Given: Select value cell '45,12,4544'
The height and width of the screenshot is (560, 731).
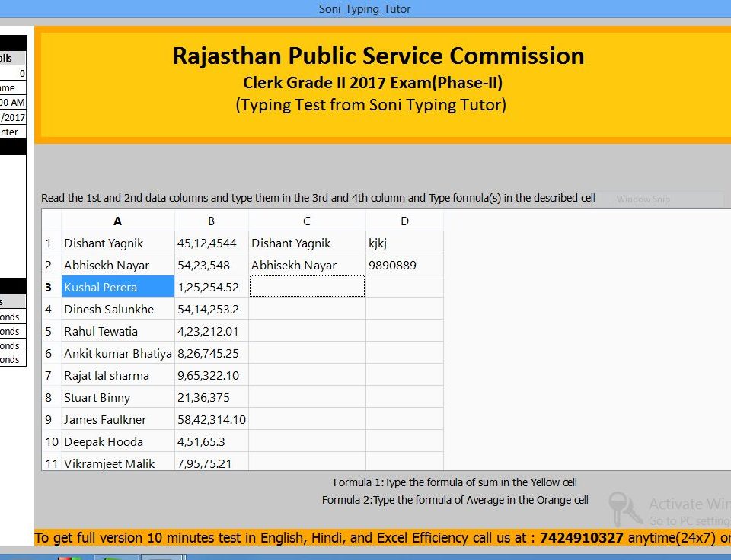Looking at the screenshot, I should click(212, 243).
